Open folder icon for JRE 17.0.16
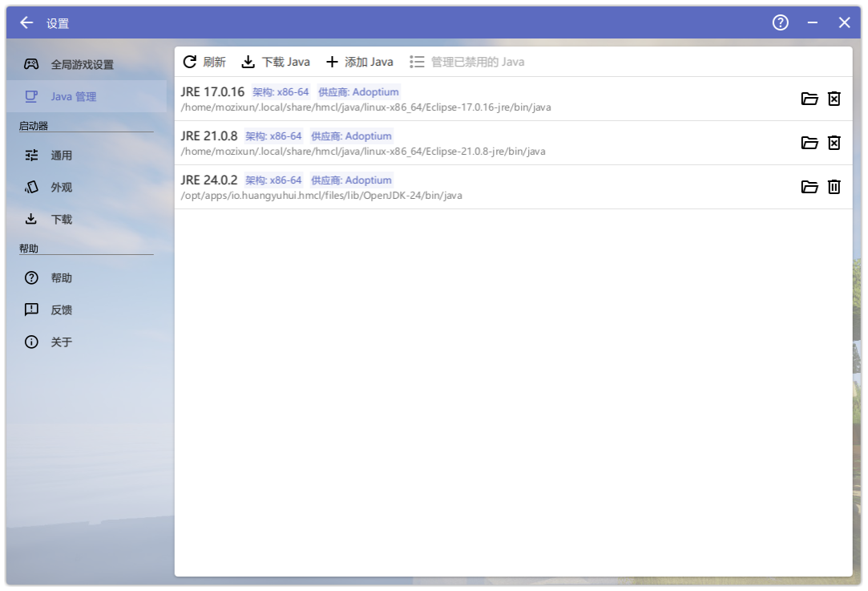 (809, 99)
